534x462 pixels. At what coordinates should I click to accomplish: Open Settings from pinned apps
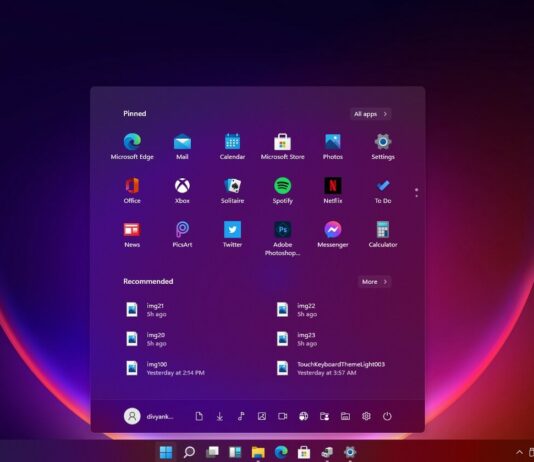tap(383, 146)
